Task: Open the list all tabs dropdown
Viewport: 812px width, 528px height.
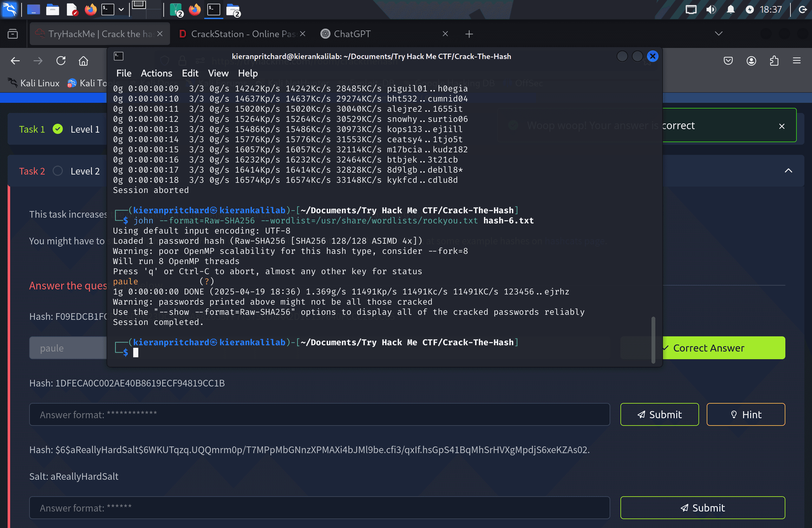Action: point(718,33)
